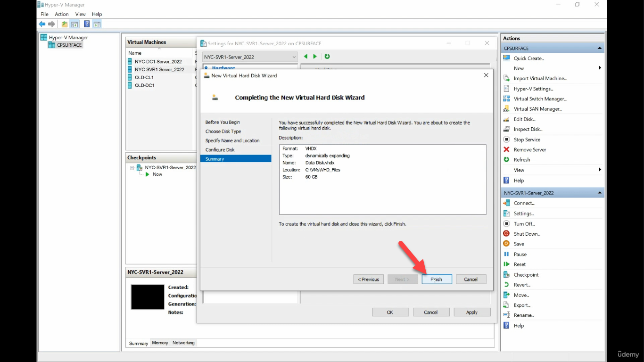Click the Pause icon
The height and width of the screenshot is (362, 644).
click(506, 254)
